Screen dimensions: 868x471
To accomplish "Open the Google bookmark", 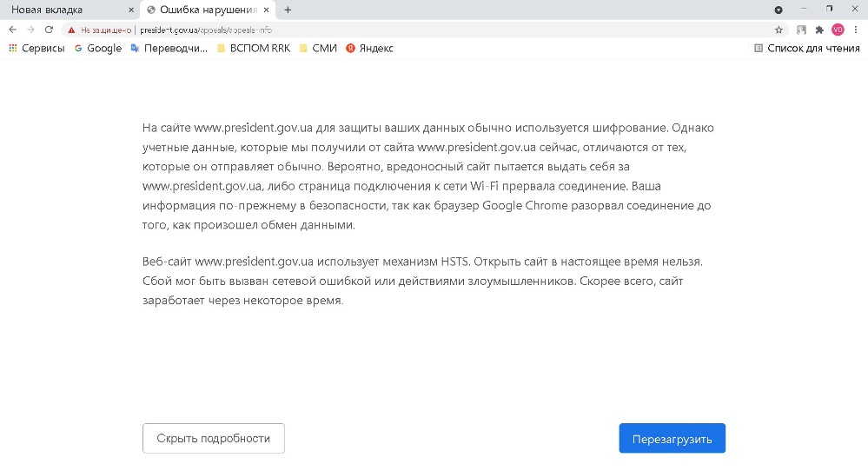I will pyautogui.click(x=98, y=48).
